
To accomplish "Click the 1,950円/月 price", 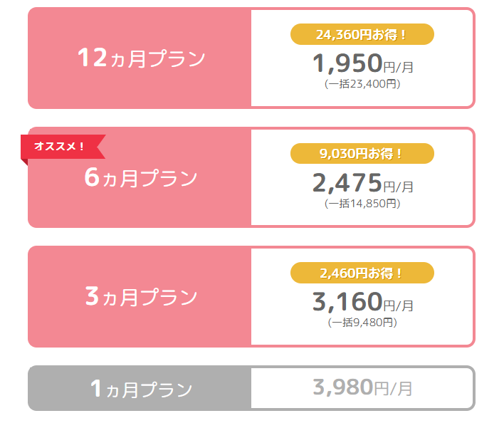I will pos(362,64).
